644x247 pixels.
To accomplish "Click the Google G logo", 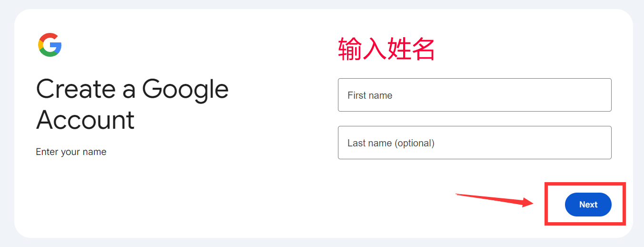I will point(50,45).
